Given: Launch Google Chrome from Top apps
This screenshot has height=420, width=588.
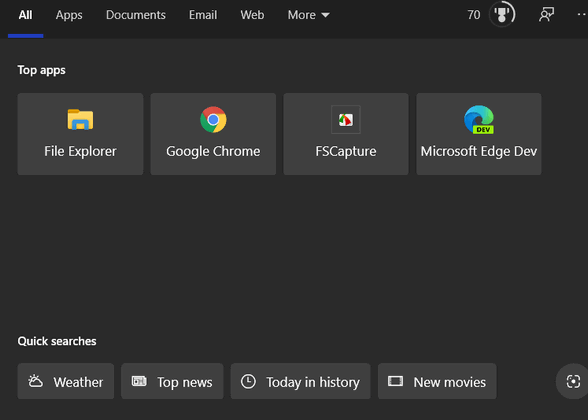Looking at the screenshot, I should pos(213,134).
